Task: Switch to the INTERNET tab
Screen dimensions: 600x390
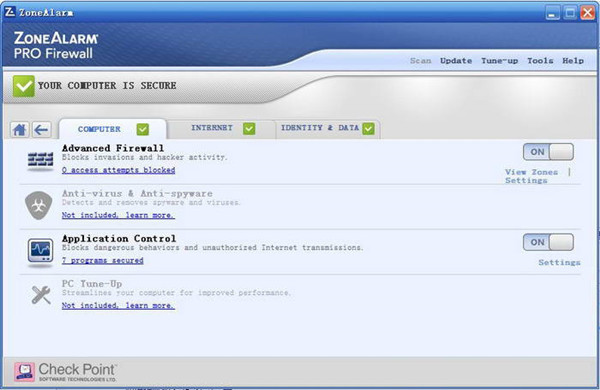Action: [x=221, y=129]
